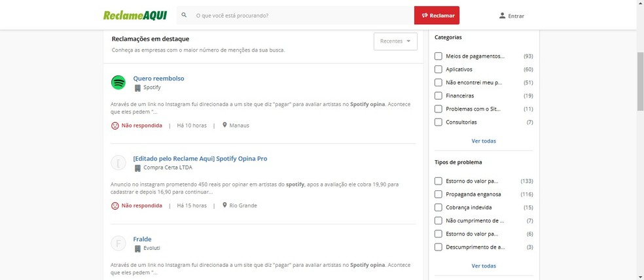The height and width of the screenshot is (280, 644).
Task: Click the building icon beside Evoluti
Action: pos(137,249)
